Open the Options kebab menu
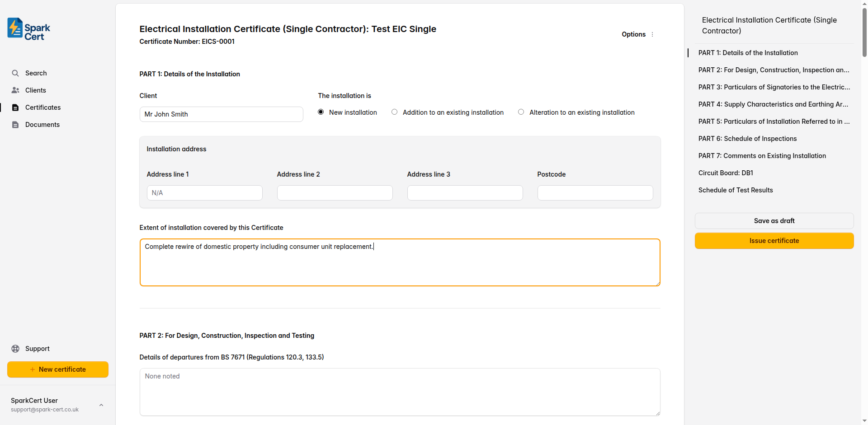 (x=652, y=34)
